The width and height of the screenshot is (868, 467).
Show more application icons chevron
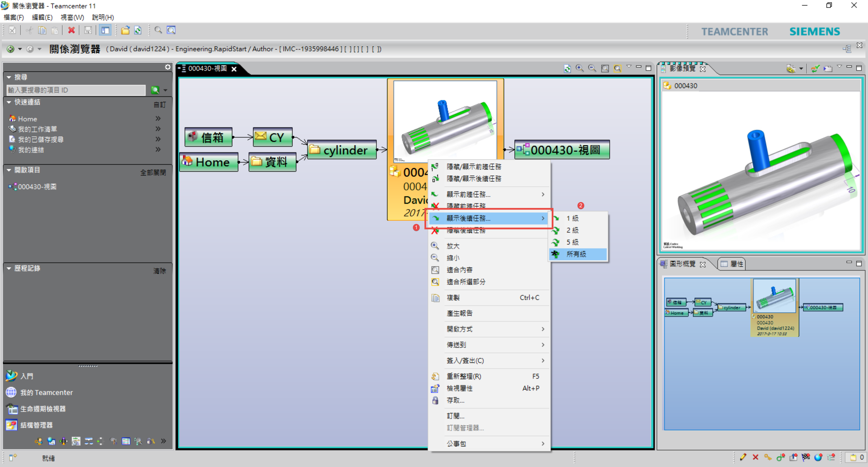click(163, 441)
